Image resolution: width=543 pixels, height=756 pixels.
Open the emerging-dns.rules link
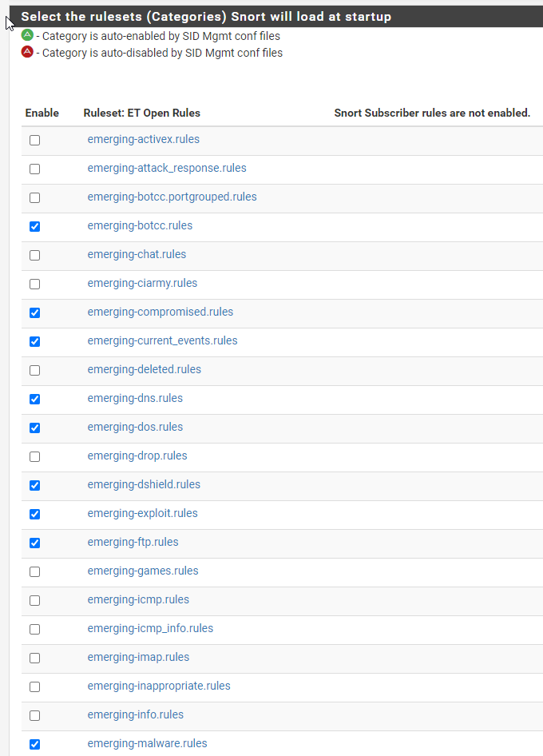pos(135,398)
